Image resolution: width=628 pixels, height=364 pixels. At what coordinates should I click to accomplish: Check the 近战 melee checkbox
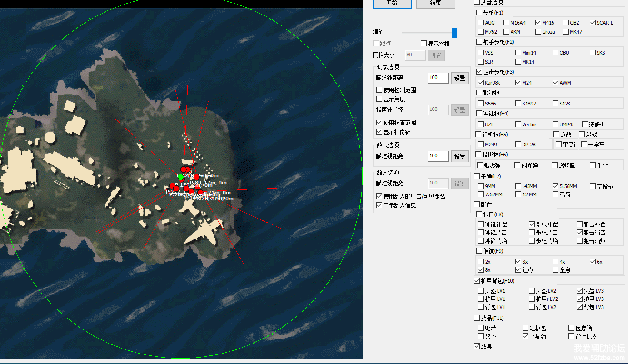[557, 135]
